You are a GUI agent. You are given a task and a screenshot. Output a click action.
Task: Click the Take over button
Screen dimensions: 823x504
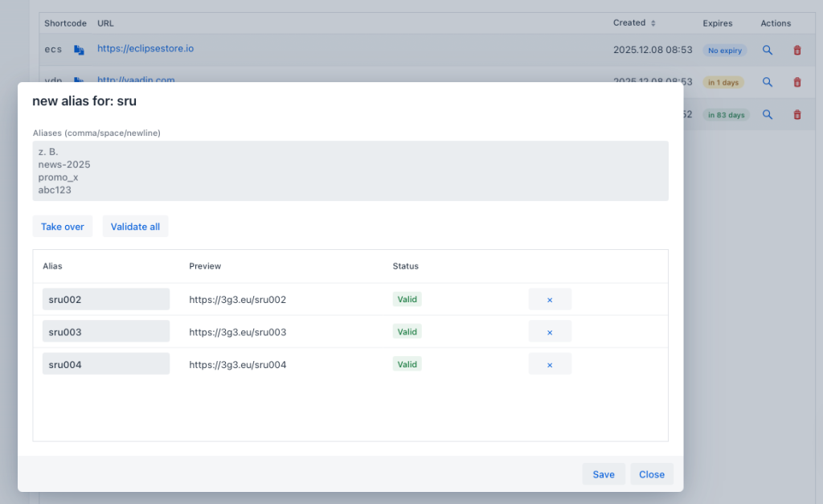coord(62,226)
